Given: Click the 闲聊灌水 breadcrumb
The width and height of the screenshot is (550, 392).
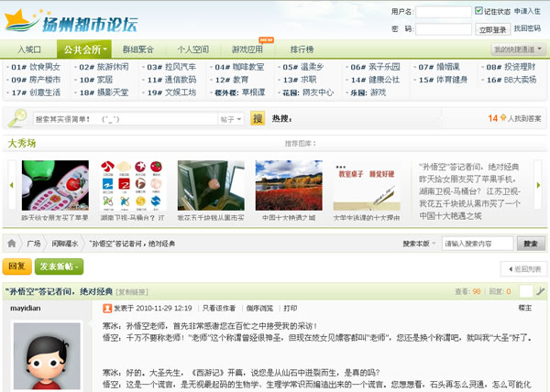Looking at the screenshot, I should pyautogui.click(x=64, y=244).
